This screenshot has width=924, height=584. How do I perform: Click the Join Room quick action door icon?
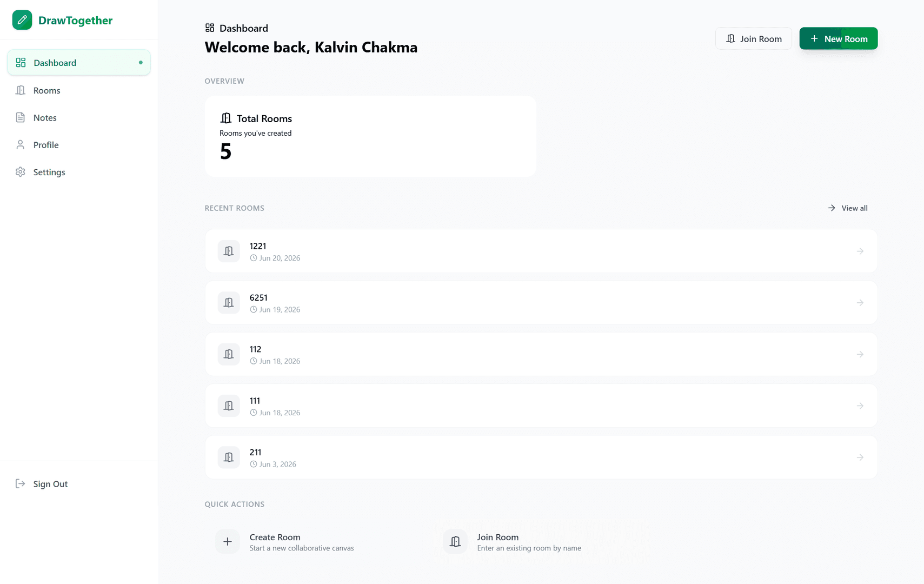point(455,541)
